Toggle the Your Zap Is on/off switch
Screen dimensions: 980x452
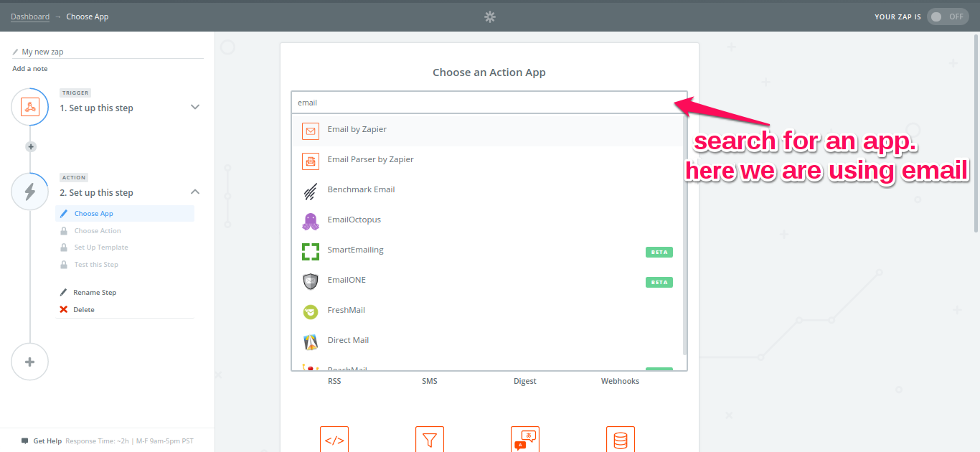948,17
